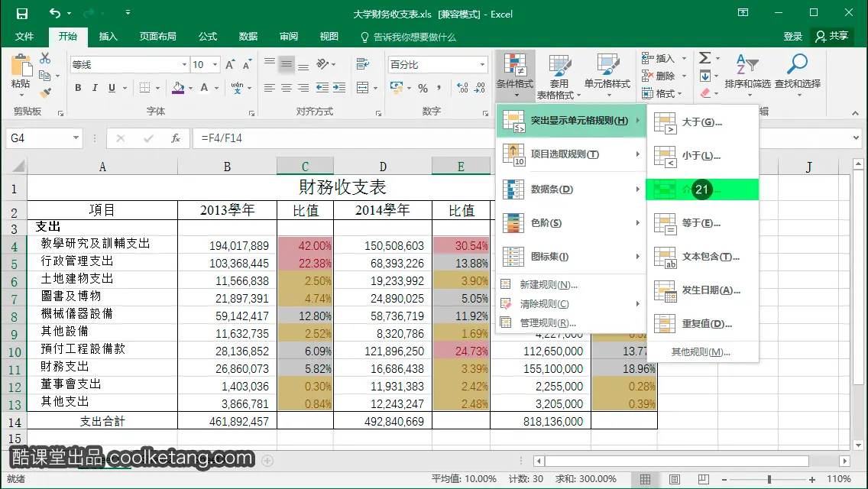Open the font name dropdown

(184, 65)
